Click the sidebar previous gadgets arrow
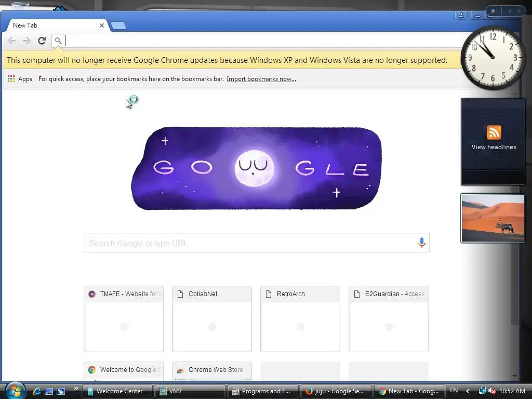 509,11
